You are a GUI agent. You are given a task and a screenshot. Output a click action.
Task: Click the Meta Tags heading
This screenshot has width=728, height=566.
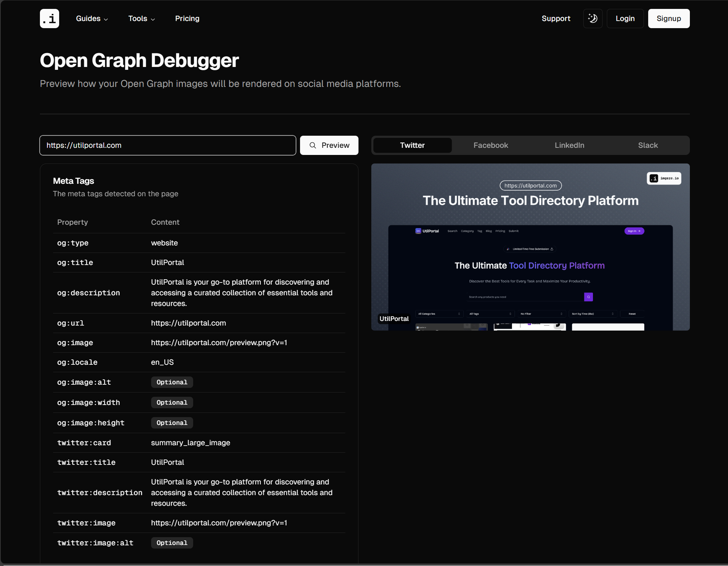(73, 181)
